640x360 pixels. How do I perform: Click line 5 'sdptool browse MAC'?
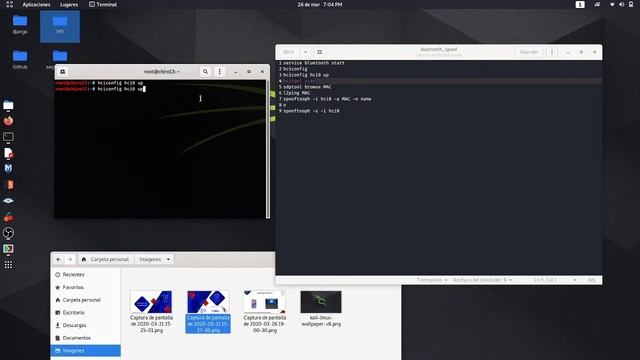coord(307,87)
